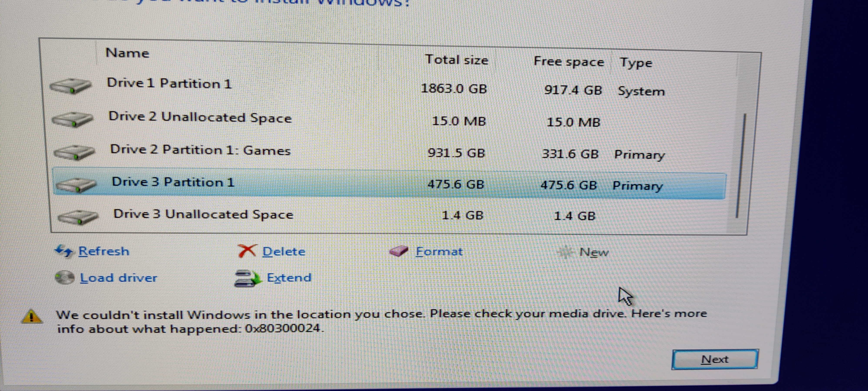868x391 pixels.
Task: Click drive icon for Drive 1 Partition 1
Action: click(71, 86)
